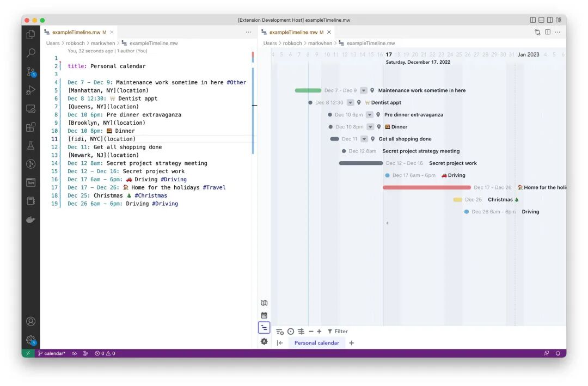Toggle secondary sidebar layout button

(550, 20)
